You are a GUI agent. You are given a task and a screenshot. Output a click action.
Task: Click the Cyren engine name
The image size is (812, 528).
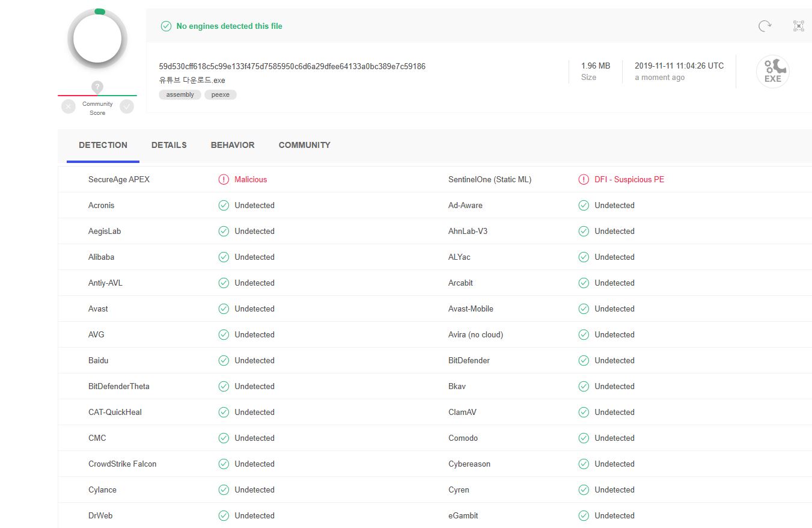[x=459, y=490]
